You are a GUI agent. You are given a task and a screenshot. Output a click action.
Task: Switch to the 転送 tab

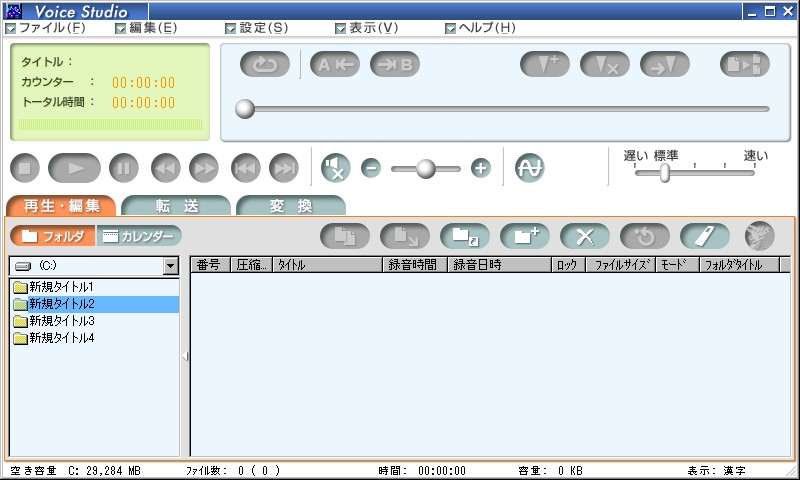[x=177, y=206]
